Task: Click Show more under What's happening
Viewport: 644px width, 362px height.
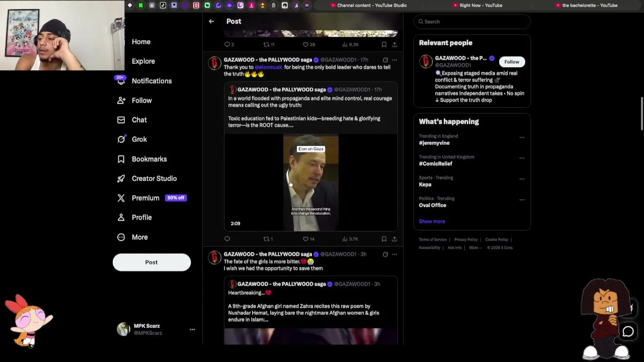Action: tap(432, 221)
